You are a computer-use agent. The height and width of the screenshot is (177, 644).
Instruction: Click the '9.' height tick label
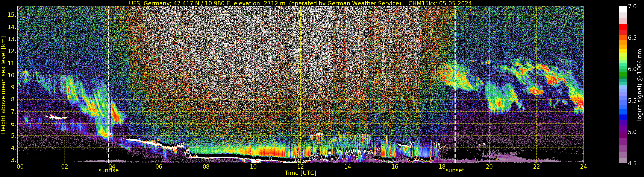(x=14, y=87)
